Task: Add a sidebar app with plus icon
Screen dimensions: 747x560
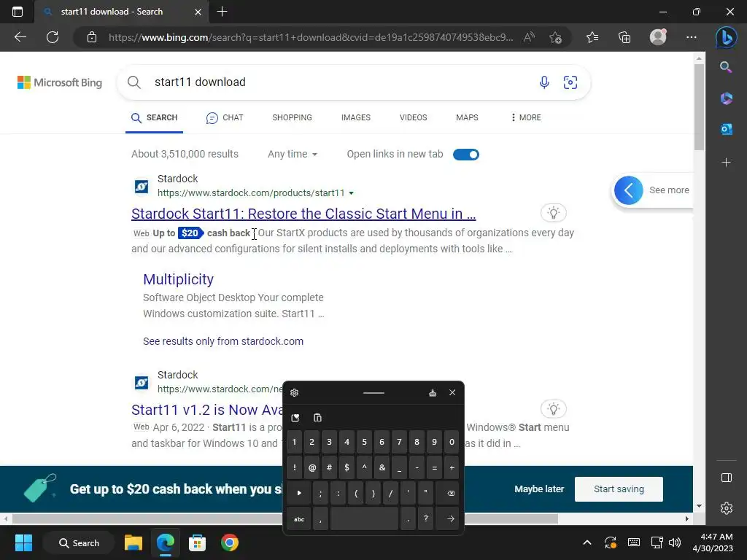Action: click(726, 163)
